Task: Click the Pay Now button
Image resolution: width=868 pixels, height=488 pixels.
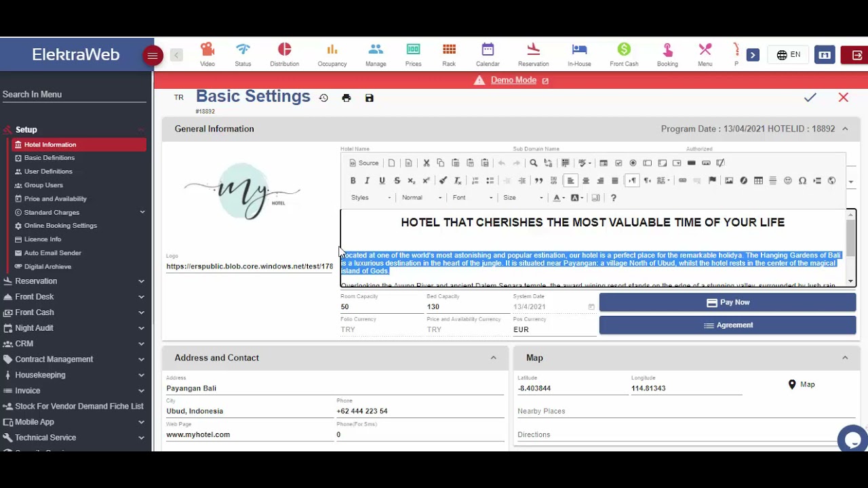Action: click(728, 302)
